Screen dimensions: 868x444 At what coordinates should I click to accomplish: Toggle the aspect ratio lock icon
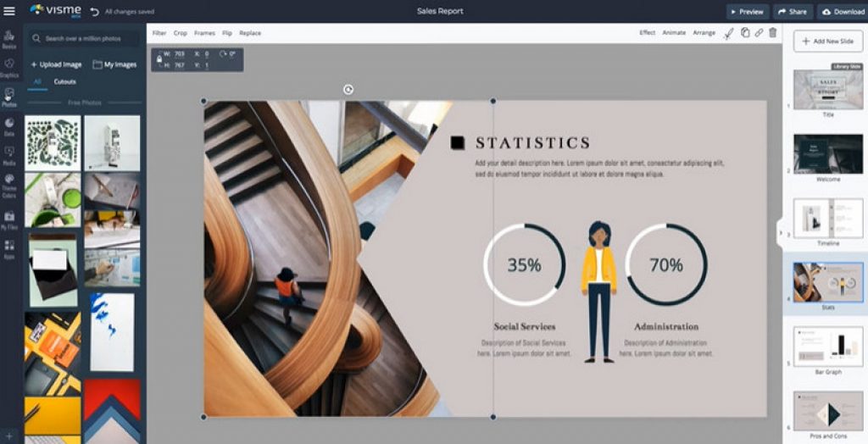(x=159, y=59)
